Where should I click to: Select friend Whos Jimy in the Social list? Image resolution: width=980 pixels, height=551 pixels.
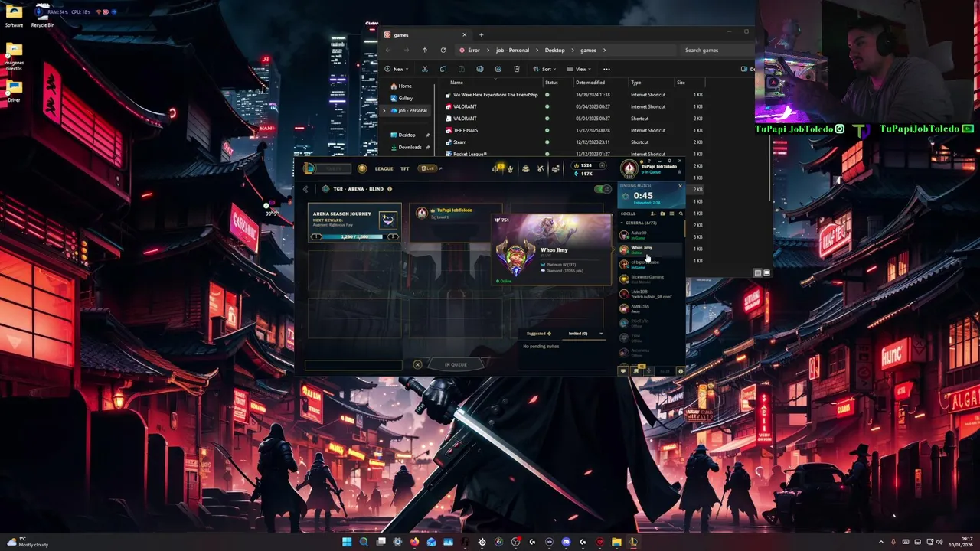tap(651, 249)
